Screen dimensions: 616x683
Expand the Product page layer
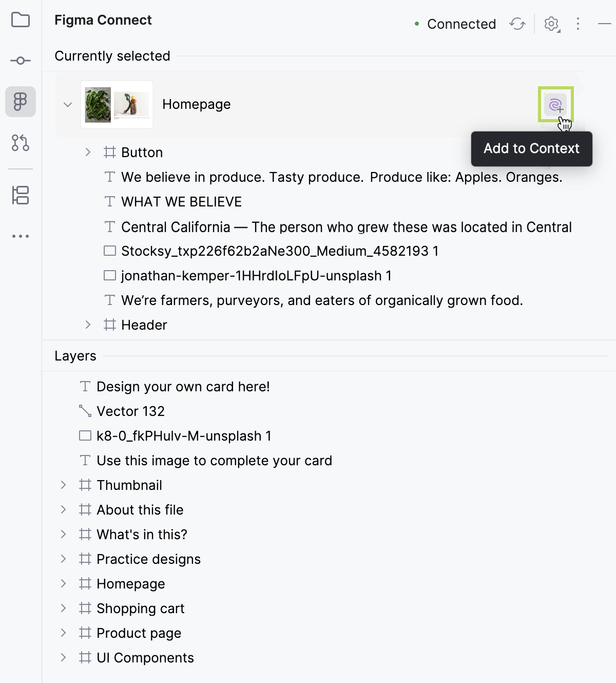pos(63,633)
